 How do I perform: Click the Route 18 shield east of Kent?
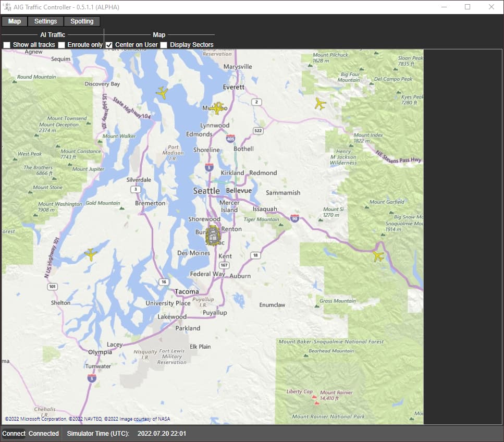[x=255, y=255]
